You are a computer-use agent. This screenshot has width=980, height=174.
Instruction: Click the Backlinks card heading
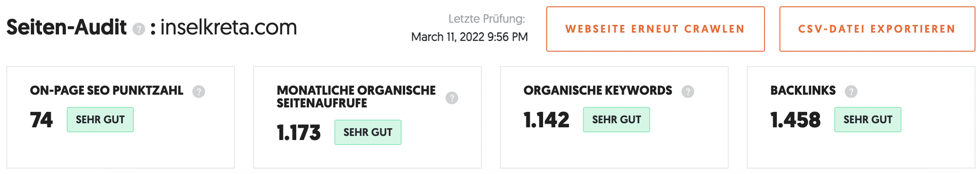[803, 91]
